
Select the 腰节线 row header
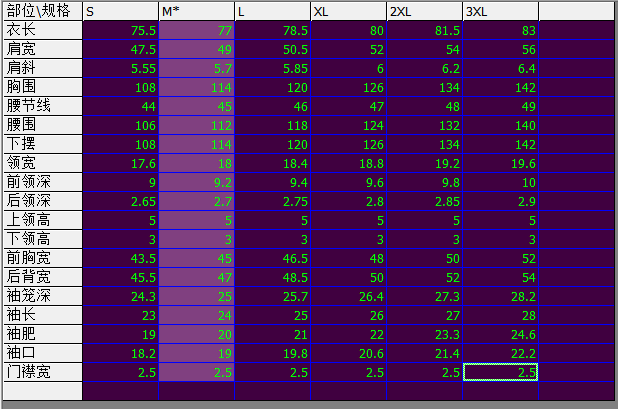pos(43,106)
